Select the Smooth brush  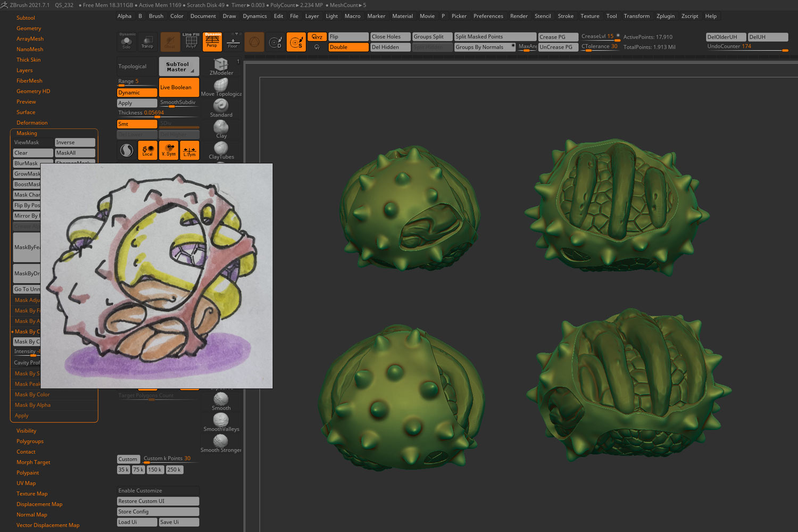[x=221, y=402]
